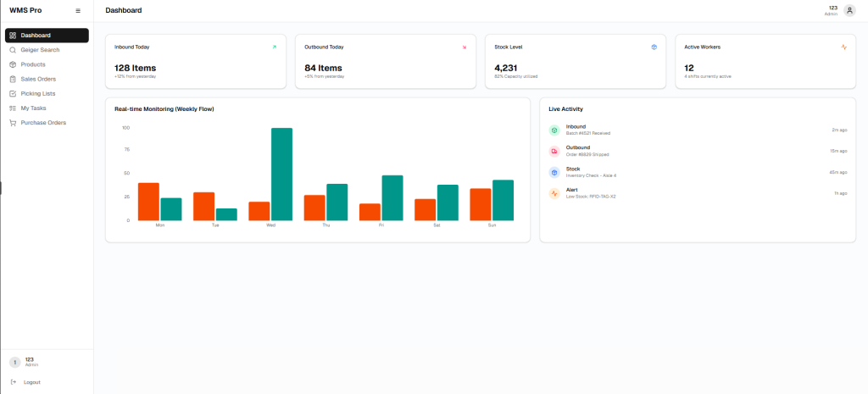The height and width of the screenshot is (394, 868).
Task: Click the orange Alert activity icon
Action: tap(554, 193)
